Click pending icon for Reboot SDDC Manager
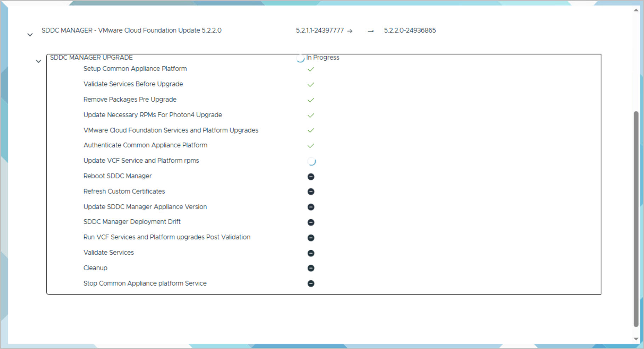This screenshot has width=644, height=349. click(x=311, y=177)
